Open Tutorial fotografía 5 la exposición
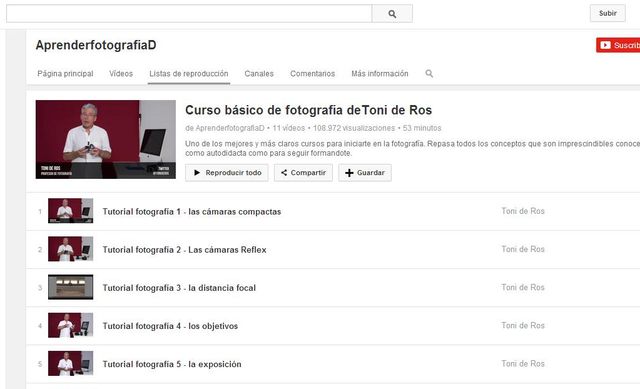 (x=172, y=364)
